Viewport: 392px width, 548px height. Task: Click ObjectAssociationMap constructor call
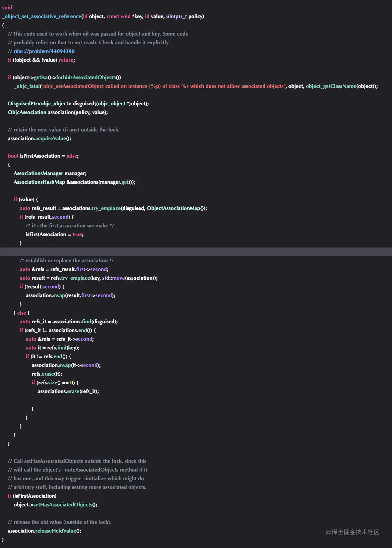174,208
